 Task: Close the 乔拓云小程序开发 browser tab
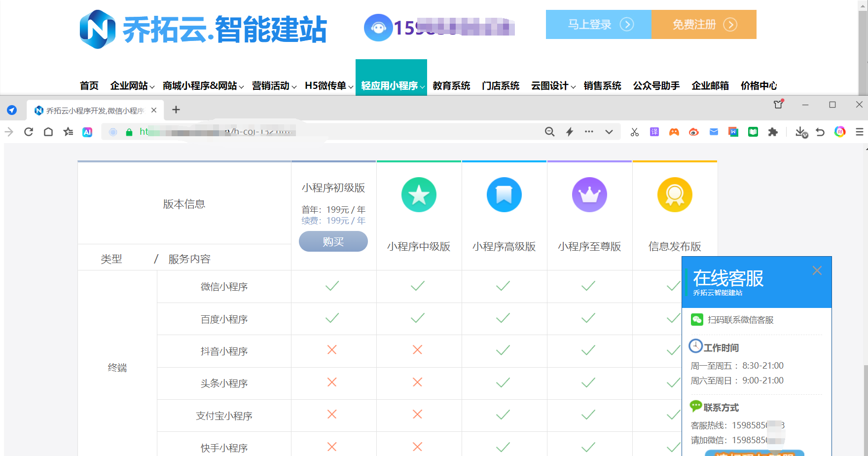(x=154, y=110)
